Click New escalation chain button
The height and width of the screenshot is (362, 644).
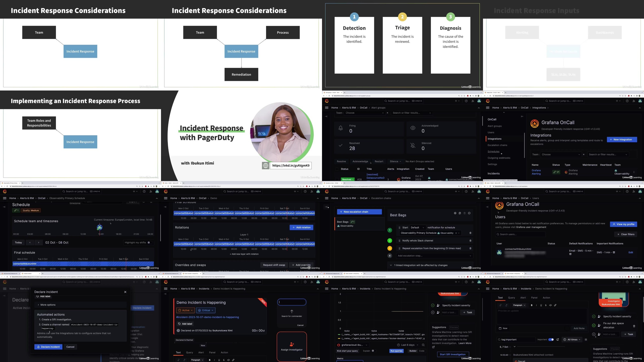point(359,212)
